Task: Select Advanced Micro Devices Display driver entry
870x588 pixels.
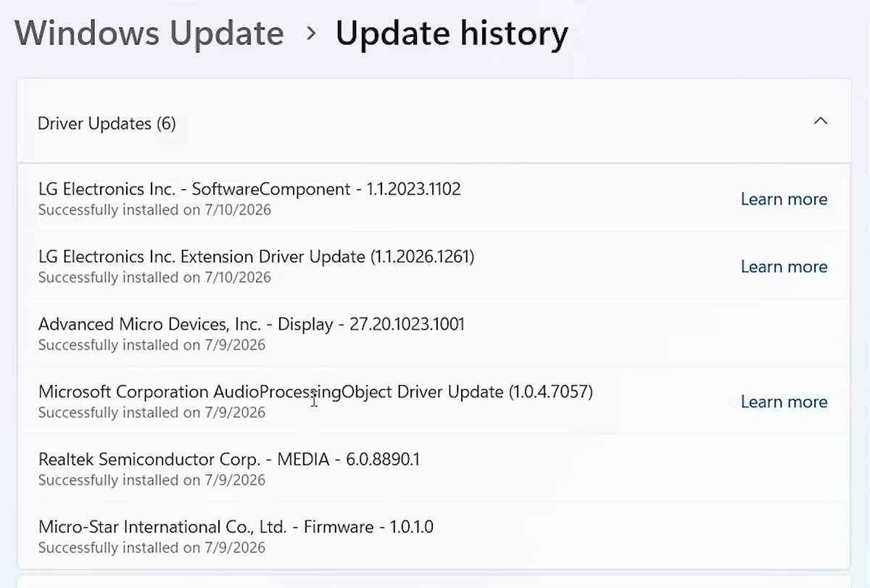Action: pyautogui.click(x=434, y=333)
